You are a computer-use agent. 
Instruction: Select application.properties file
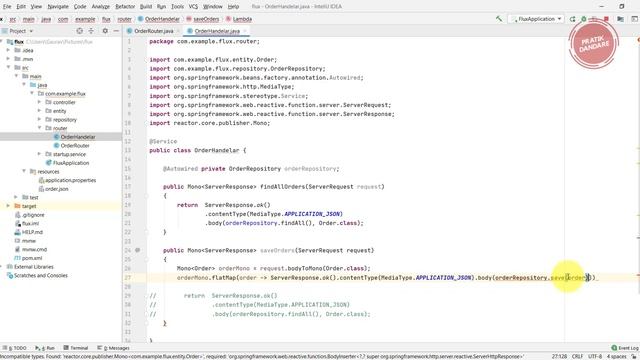pos(70,180)
